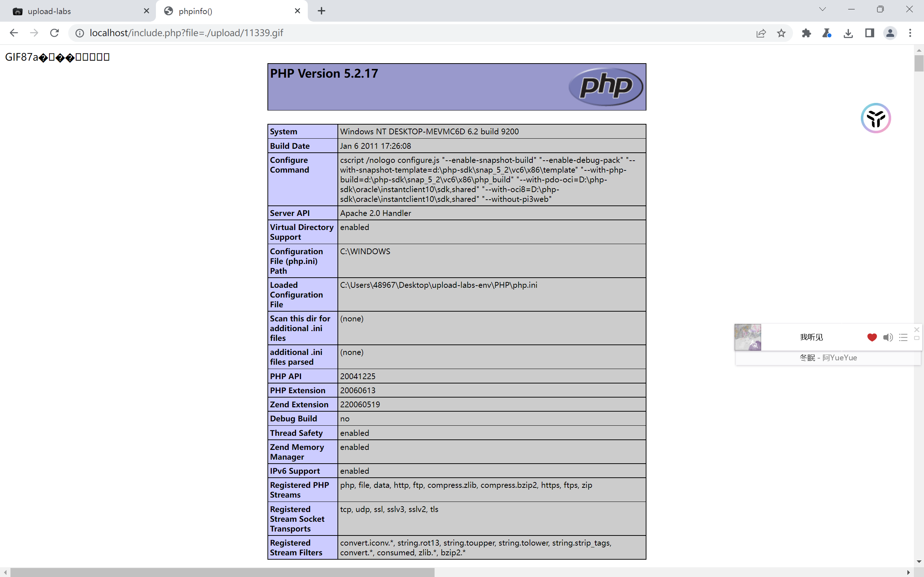Switch to the upload-labs tab

(x=76, y=11)
